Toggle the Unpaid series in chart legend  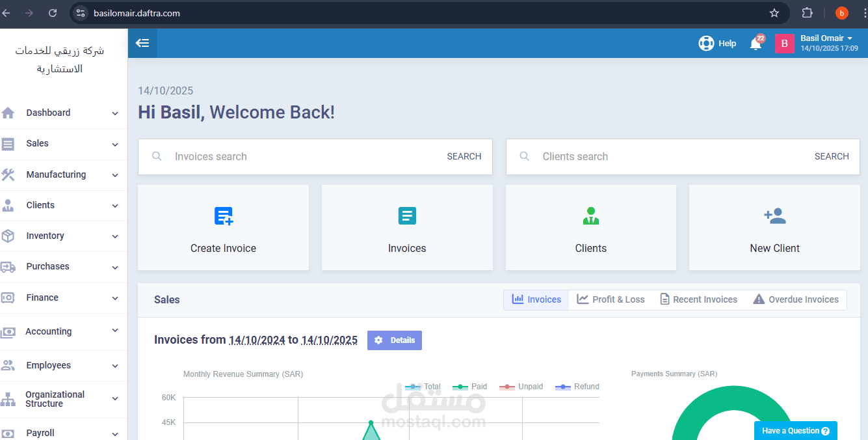521,387
